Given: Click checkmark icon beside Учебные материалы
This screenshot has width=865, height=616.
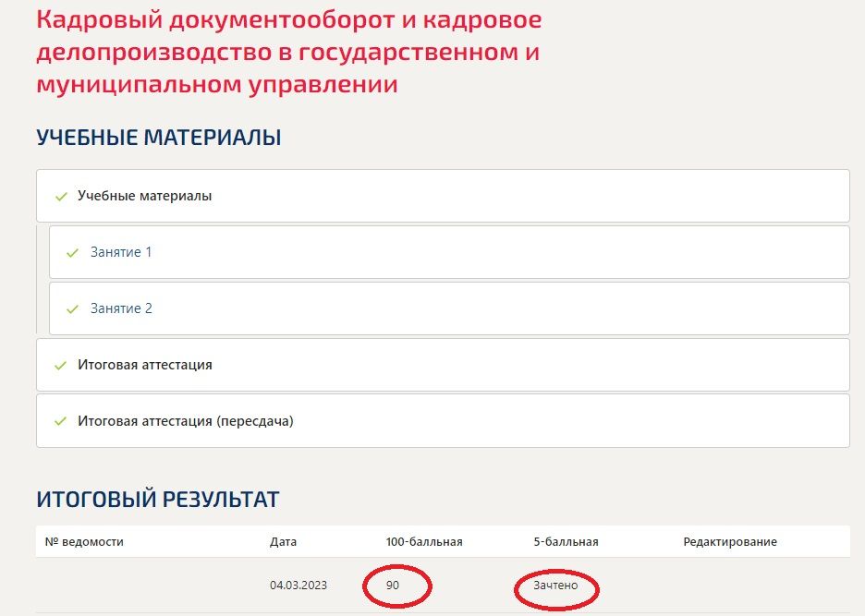Looking at the screenshot, I should click(x=61, y=197).
